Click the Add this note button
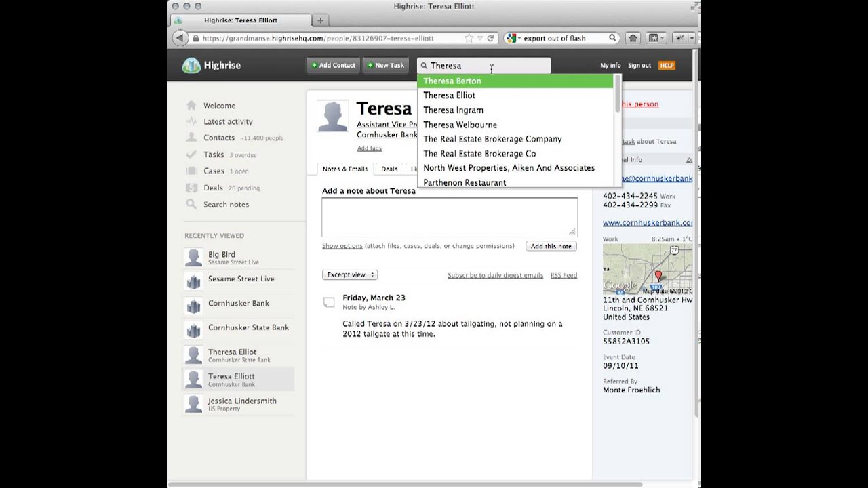Viewport: 868px width, 488px height. 551,246
